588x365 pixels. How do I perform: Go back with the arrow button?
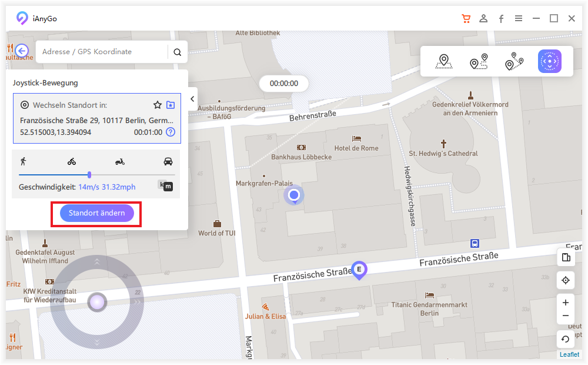coord(22,51)
